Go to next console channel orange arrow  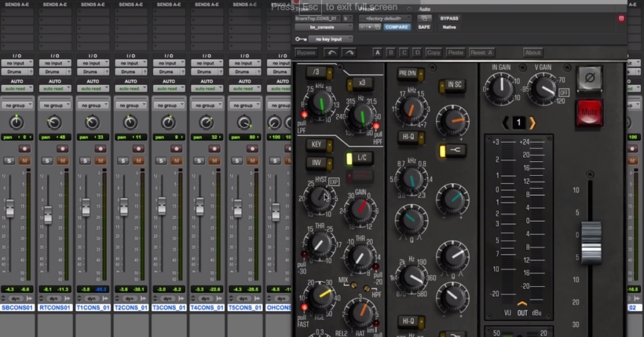532,123
